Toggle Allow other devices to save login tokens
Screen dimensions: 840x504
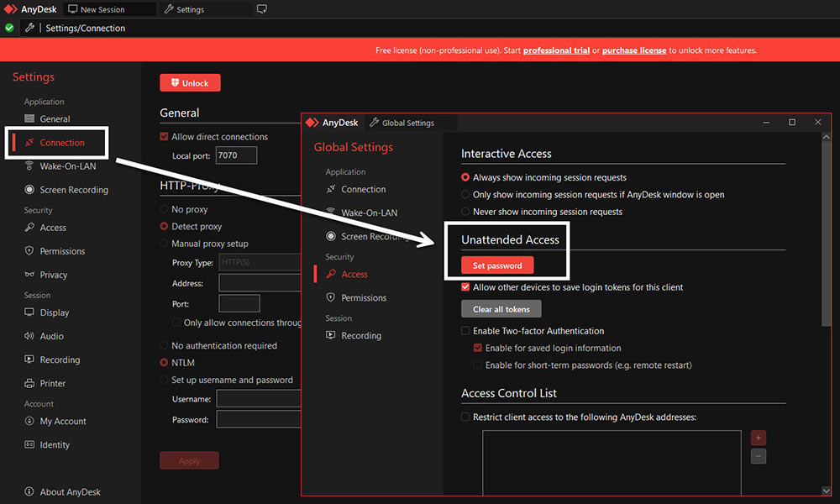point(465,287)
